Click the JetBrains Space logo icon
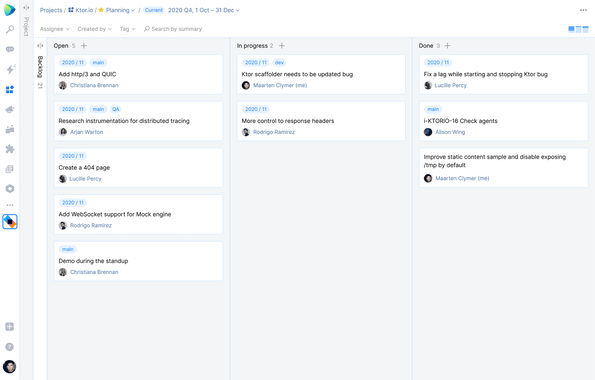Screen dimensions: 595x380 pyautogui.click(x=9, y=9)
